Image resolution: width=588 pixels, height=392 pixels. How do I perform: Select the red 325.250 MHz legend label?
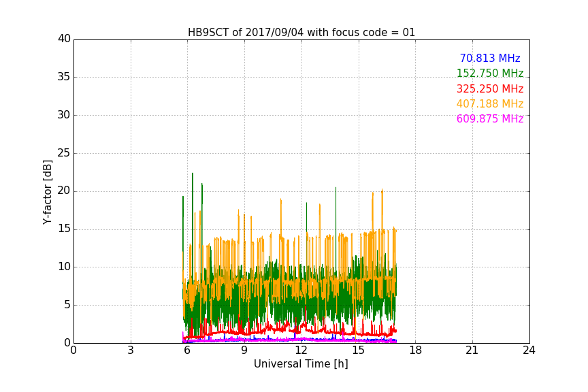490,88
